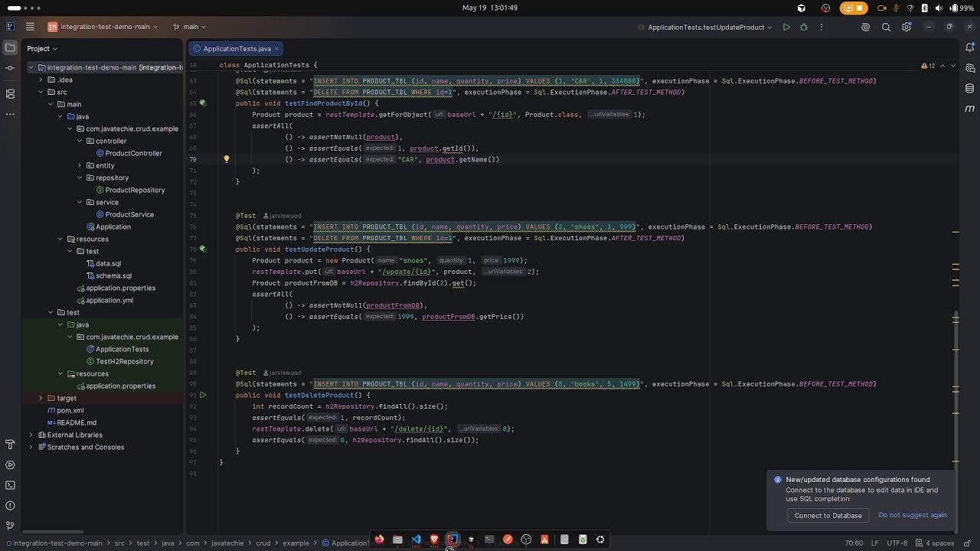Run testFindProductById from the gutter icon
The height and width of the screenshot is (551, 980).
click(203, 103)
